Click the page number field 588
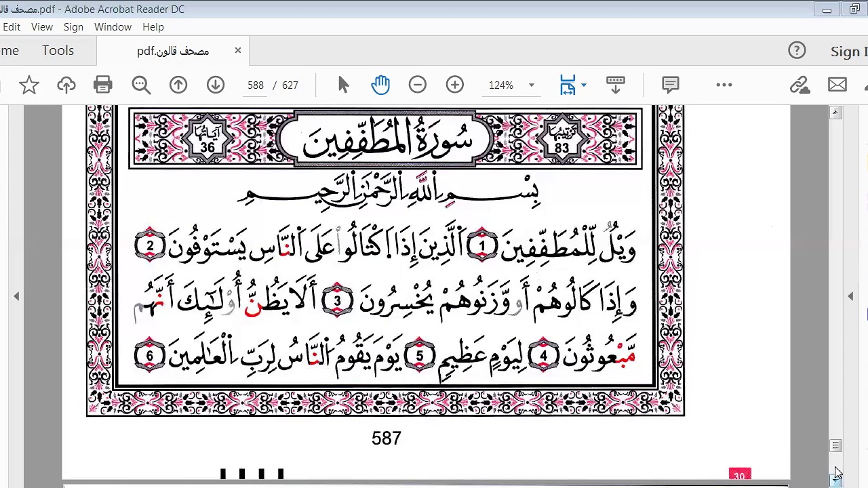 (x=256, y=85)
